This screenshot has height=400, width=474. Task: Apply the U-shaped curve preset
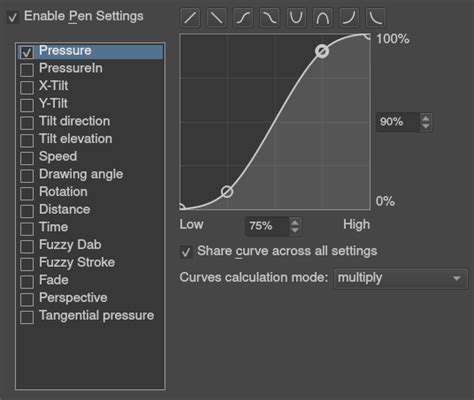[296, 18]
